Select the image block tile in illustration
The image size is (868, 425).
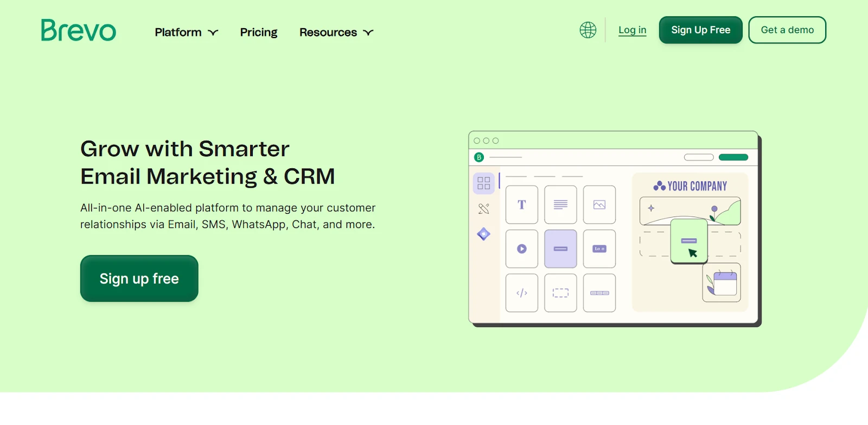click(x=599, y=205)
